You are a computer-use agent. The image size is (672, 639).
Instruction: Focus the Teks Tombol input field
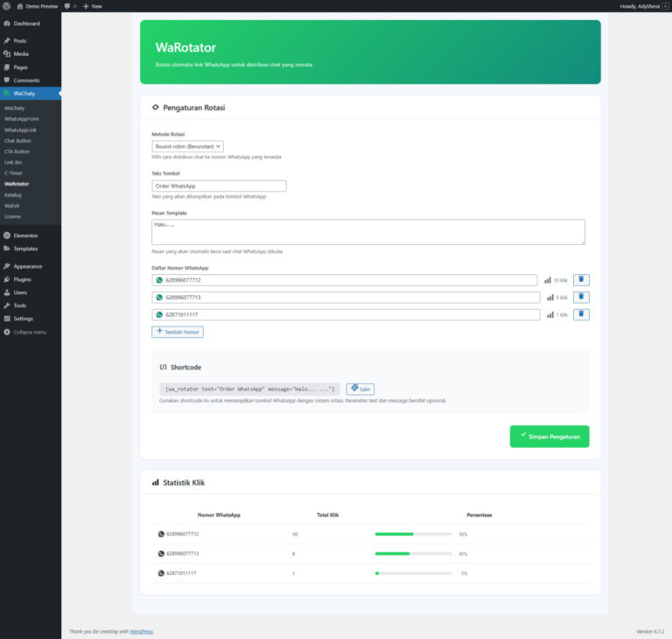[219, 186]
